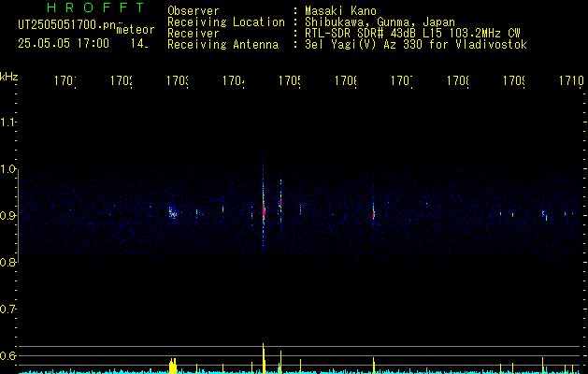Select the 1709 time axis label
588x374 pixels.
514,80
